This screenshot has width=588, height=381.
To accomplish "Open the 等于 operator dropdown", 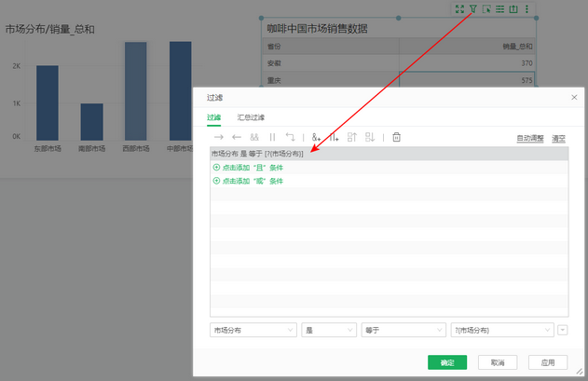I will pos(402,330).
